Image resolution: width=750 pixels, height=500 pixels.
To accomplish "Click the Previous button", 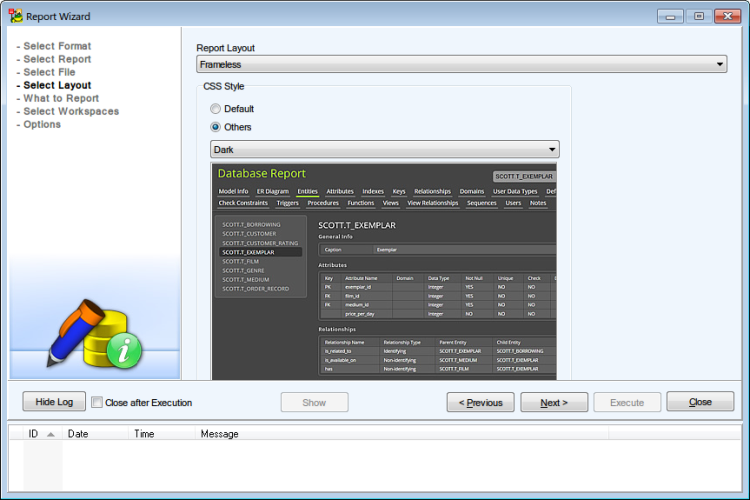I will (x=480, y=402).
